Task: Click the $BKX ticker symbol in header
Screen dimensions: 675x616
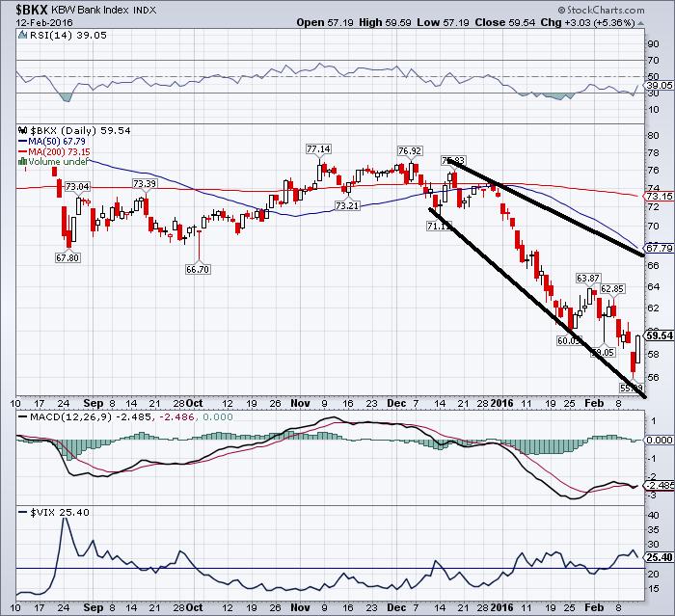Action: click(32, 9)
